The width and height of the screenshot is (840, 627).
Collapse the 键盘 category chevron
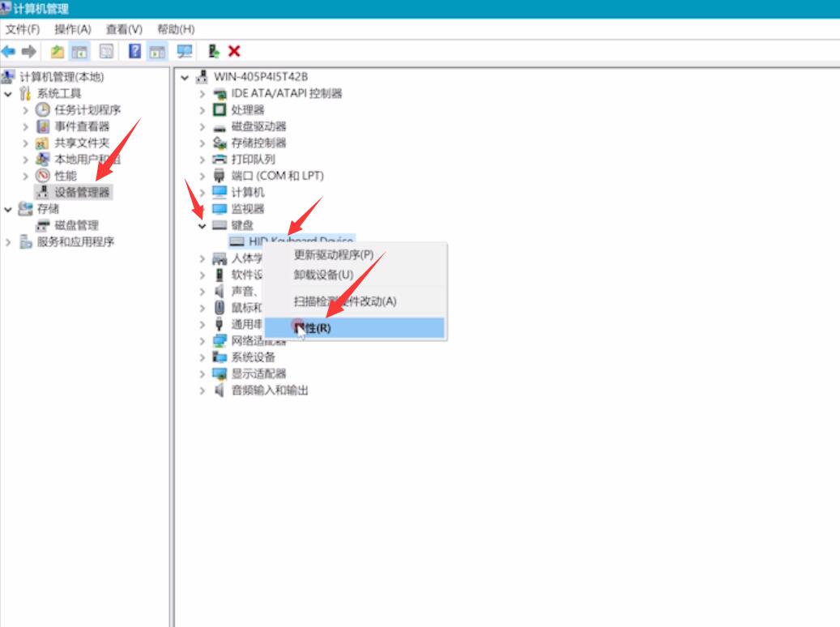point(202,226)
